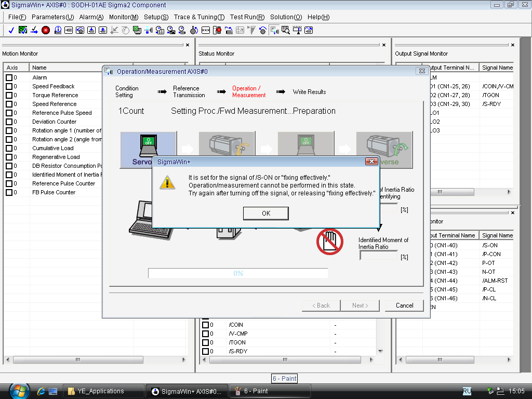Open the Parameters menu
This screenshot has width=532, height=399.
pos(52,17)
